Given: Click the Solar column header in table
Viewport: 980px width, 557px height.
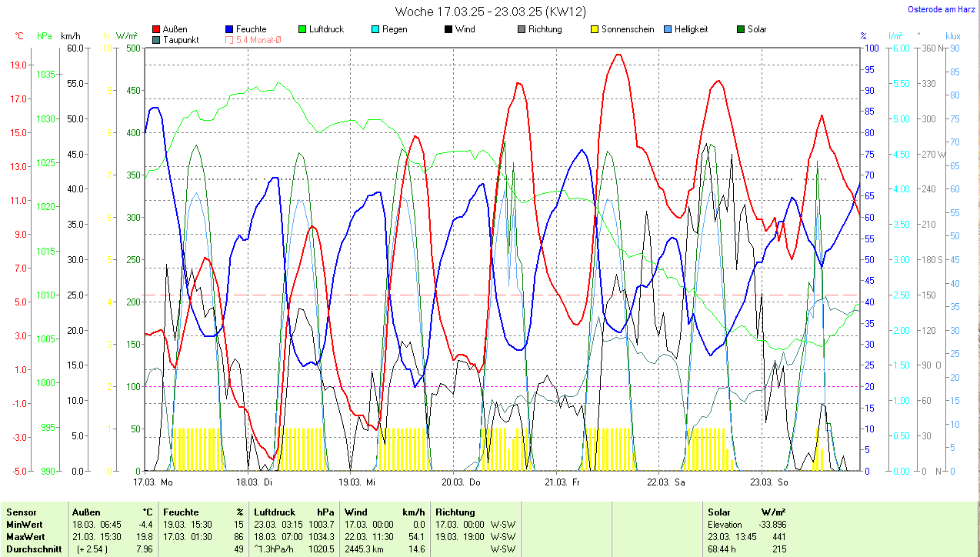Looking at the screenshot, I should [x=718, y=512].
